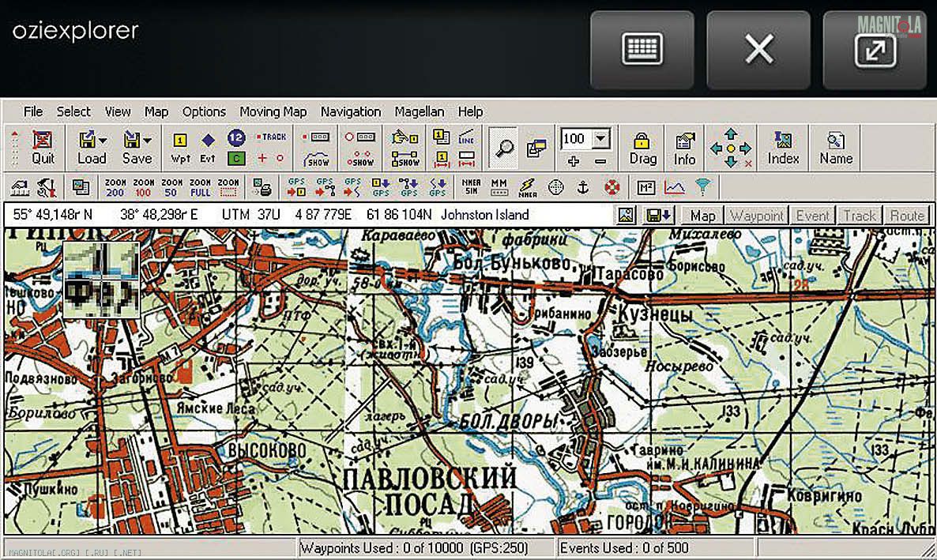Toggle the MM moving map button

coord(499,187)
